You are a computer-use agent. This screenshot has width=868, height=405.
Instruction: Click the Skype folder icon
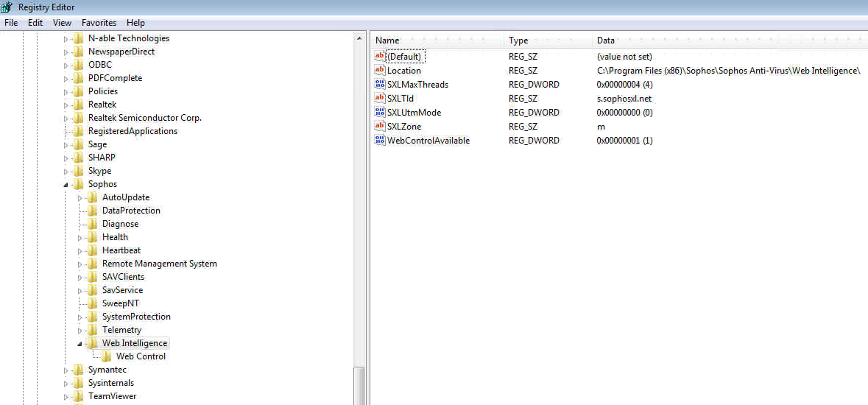tap(79, 171)
